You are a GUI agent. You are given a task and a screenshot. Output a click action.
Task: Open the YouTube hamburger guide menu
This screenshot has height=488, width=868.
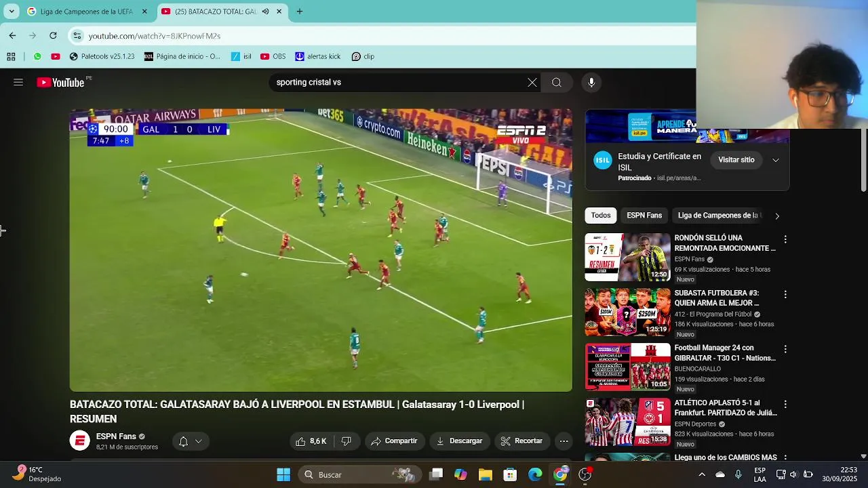tap(18, 82)
